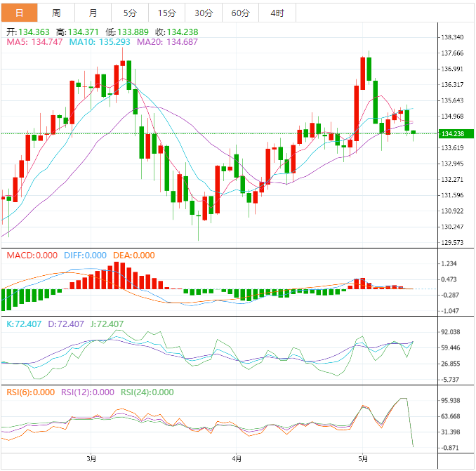Select the DIFF value label
Screen dimensions: 476x471
[85, 256]
